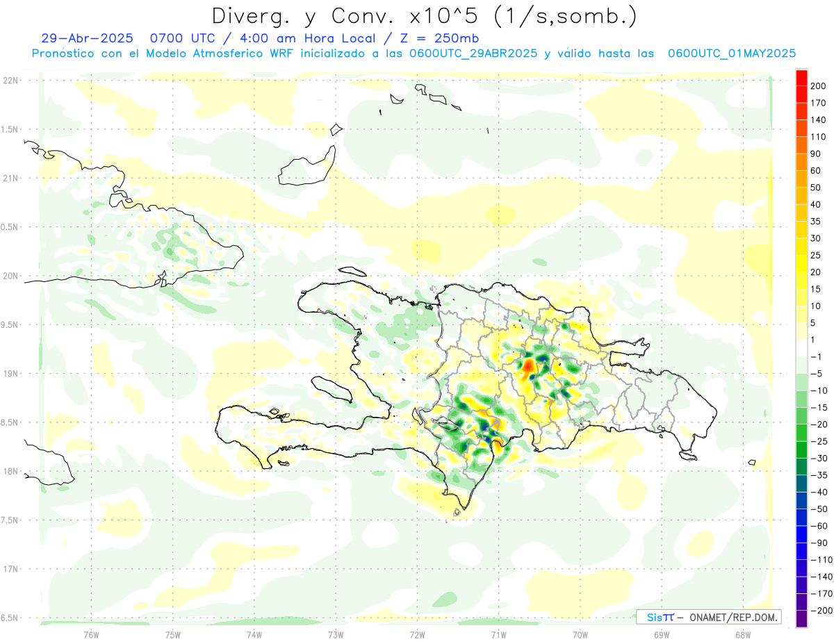Viewport: 834px width, 644px height.
Task: Click the "-200" color scale label
Action: point(820,611)
